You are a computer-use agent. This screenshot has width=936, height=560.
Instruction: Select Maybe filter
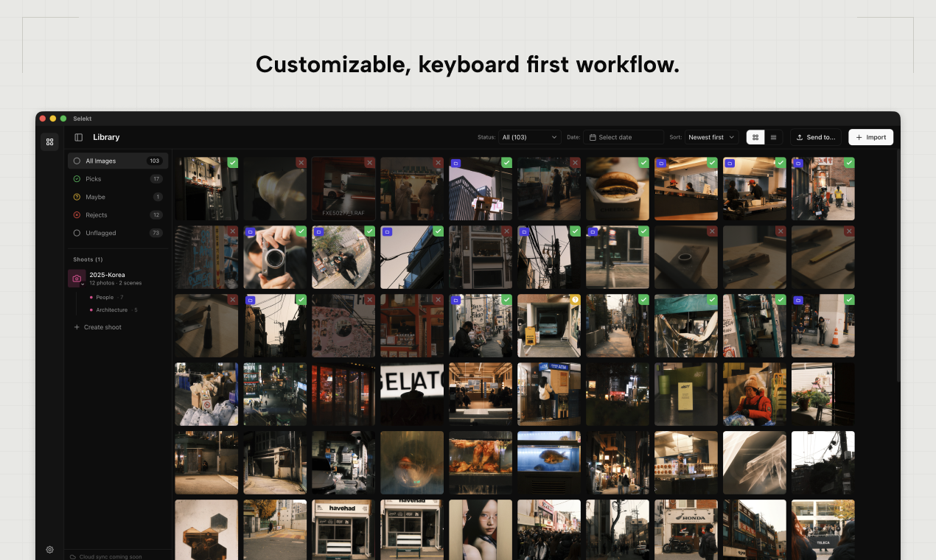tap(118, 197)
